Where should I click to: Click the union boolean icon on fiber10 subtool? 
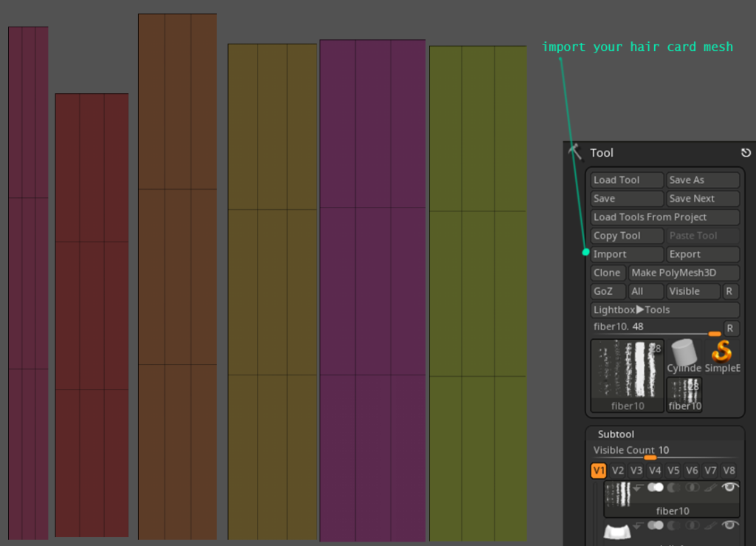click(656, 488)
